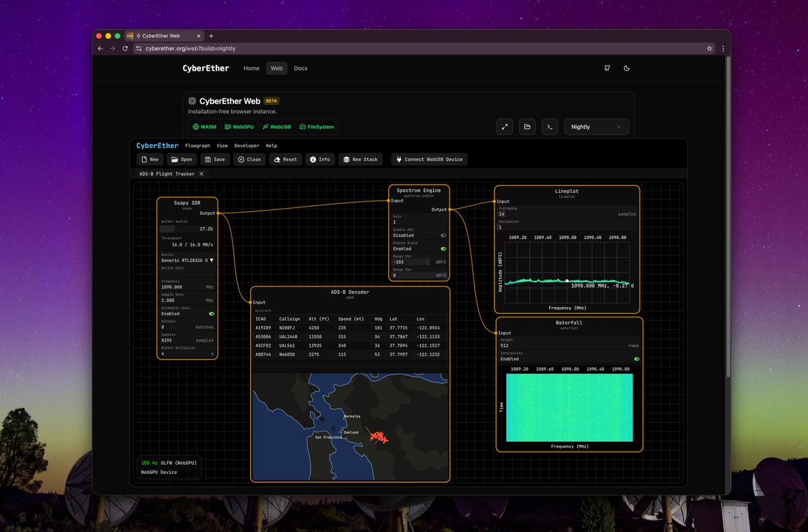
Task: Toggle Enable Scale in Spectrum Engine
Action: (443, 248)
